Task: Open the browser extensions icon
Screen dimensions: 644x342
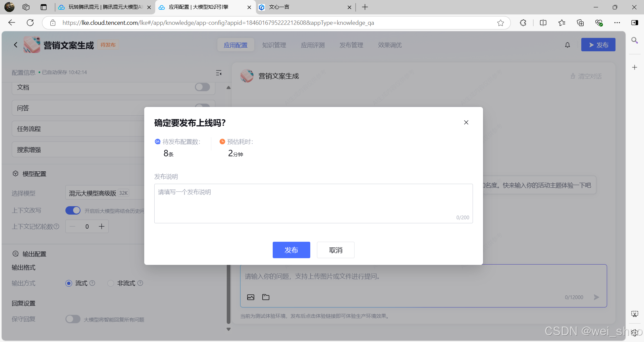Action: [x=523, y=23]
